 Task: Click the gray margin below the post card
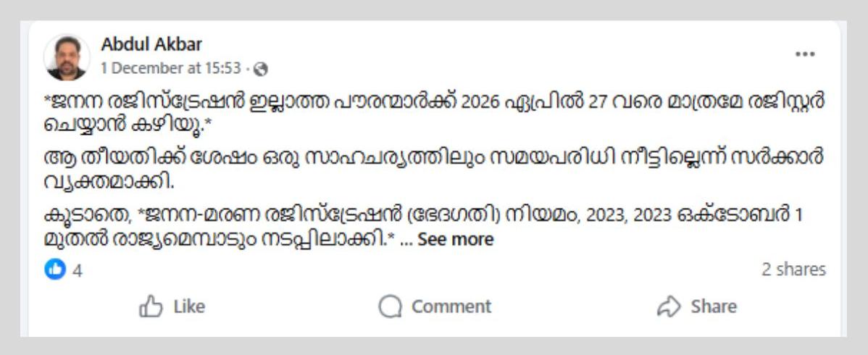[433, 346]
